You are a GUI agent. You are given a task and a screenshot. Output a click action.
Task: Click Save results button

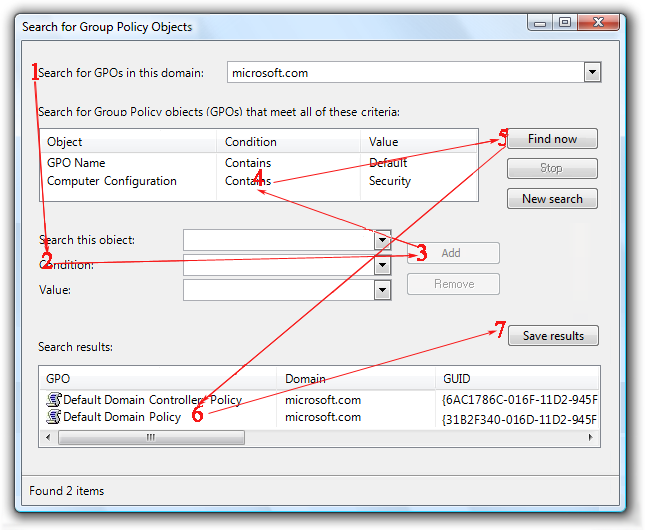pyautogui.click(x=553, y=336)
